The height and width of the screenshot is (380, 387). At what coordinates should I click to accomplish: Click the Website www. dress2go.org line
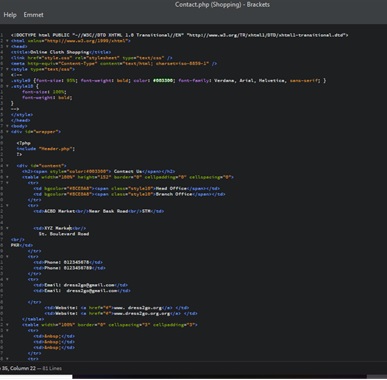[117, 308]
